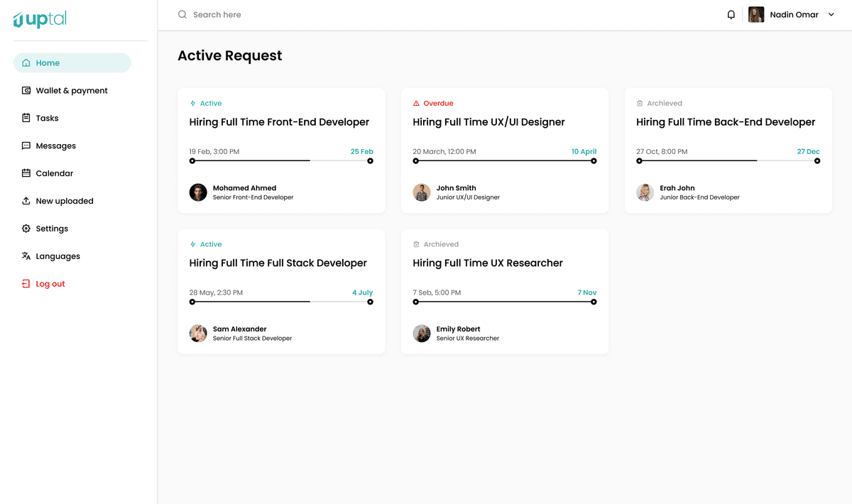
Task: Click the uptal logo
Action: [x=40, y=19]
